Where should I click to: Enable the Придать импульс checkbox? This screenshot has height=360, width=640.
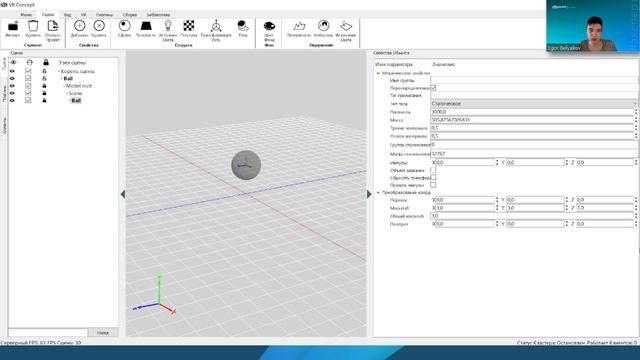pos(433,185)
